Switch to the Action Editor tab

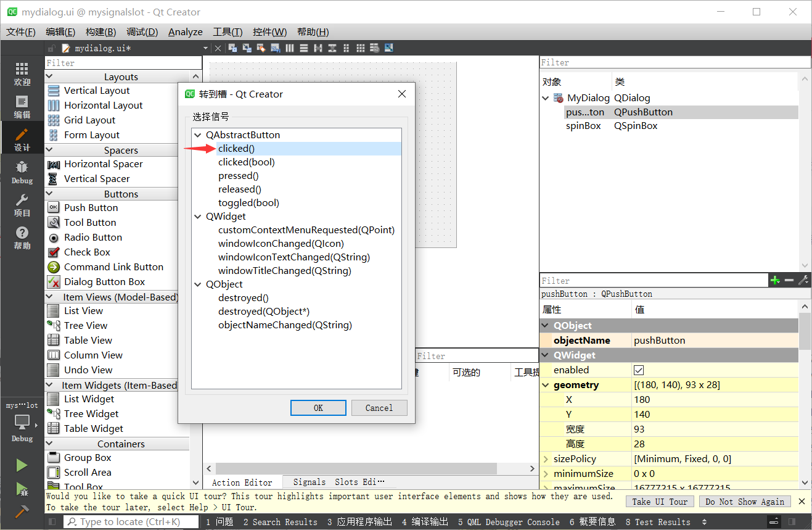point(242,482)
